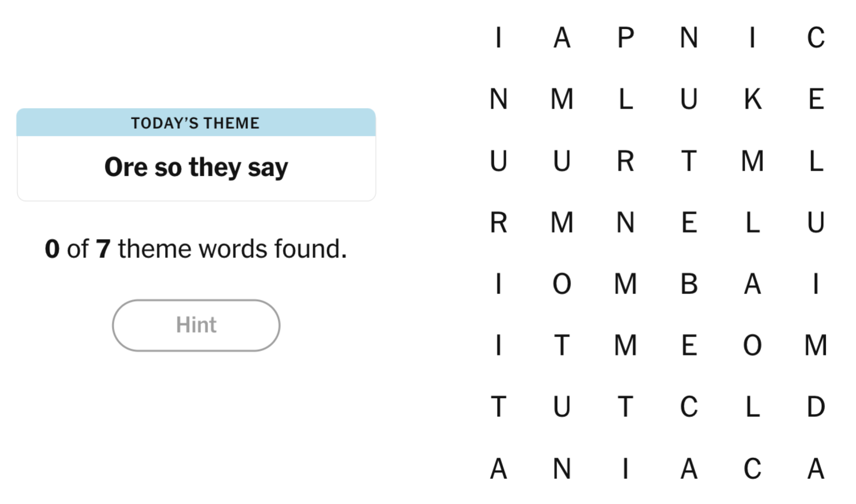Click the letter E ending the second row
Image resolution: width=856 pixels, height=504 pixels.
(x=818, y=100)
